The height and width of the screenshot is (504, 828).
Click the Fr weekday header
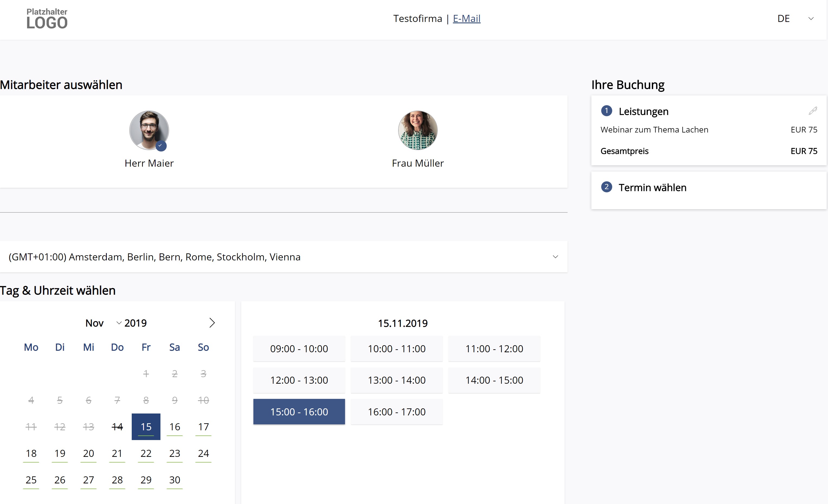point(146,347)
